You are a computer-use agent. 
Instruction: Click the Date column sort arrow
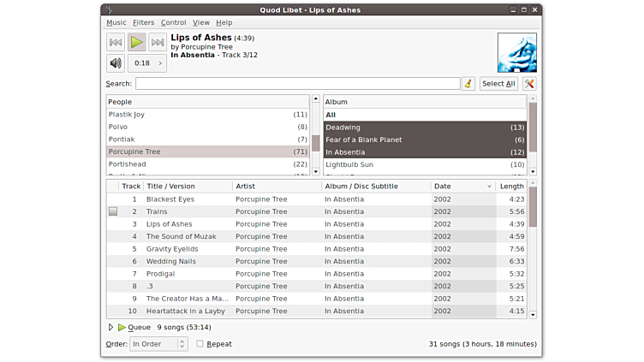(489, 187)
